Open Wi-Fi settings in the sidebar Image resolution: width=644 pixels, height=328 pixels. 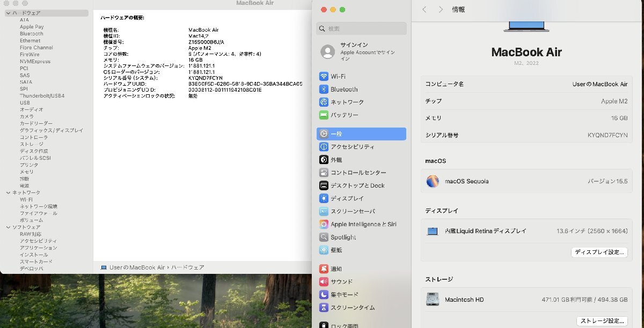[x=361, y=77]
